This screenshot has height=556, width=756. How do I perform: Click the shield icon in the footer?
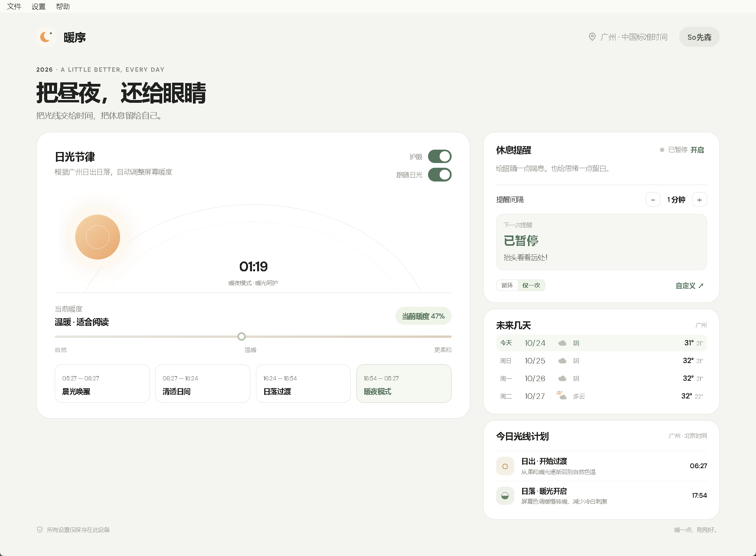[x=40, y=530]
